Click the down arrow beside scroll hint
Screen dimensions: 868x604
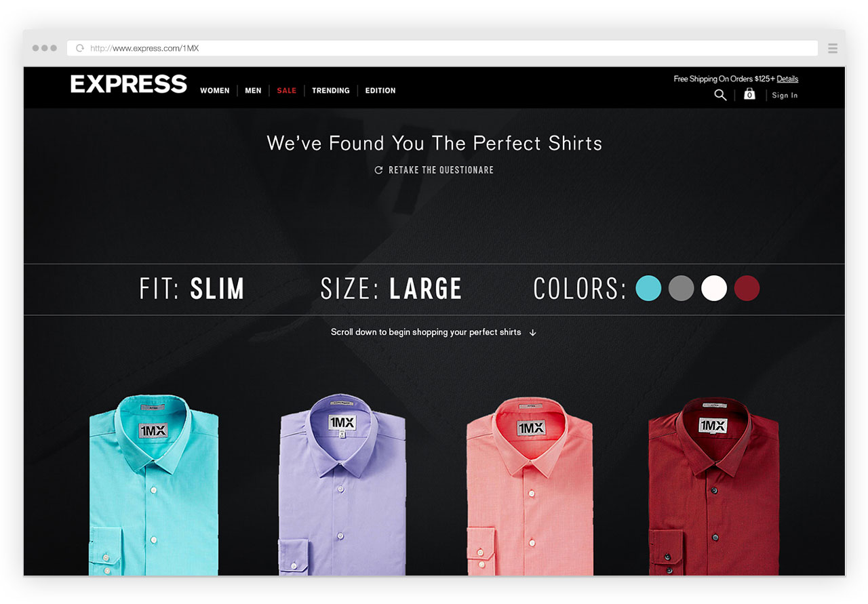coord(533,333)
